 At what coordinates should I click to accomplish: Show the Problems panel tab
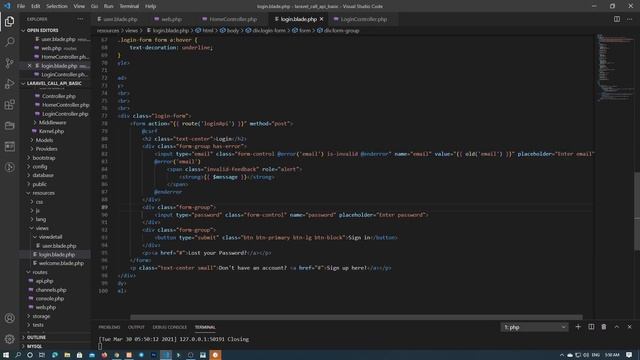pos(109,327)
